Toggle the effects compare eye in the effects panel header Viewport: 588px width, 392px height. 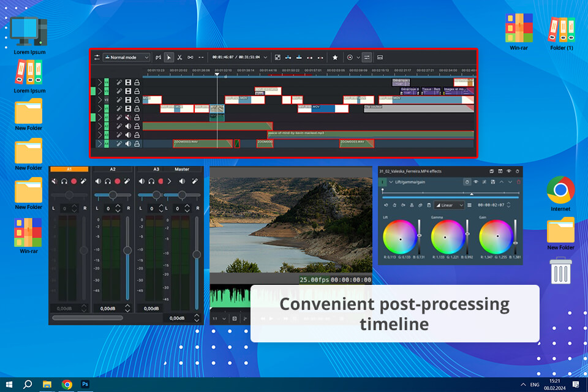point(509,171)
